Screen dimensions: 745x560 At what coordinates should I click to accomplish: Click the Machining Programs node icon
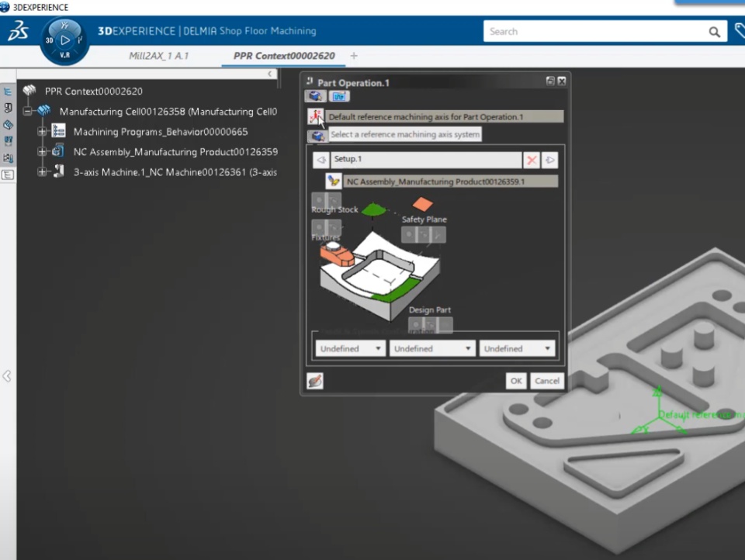59,130
